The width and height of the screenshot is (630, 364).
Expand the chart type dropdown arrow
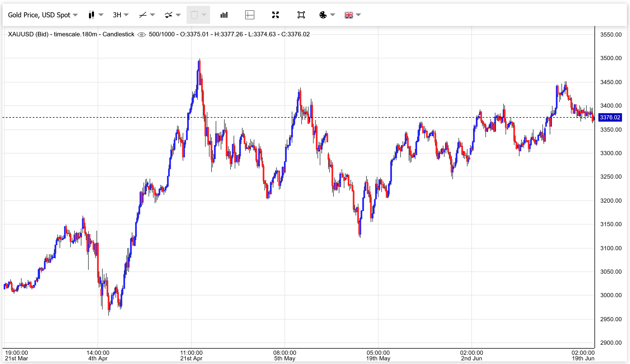coord(101,15)
